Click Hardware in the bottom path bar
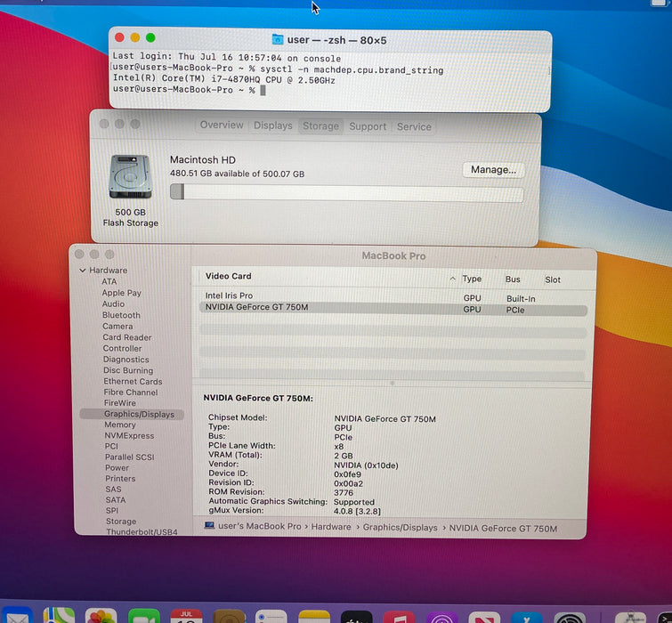Screen dimensions: 672x623 (331, 527)
